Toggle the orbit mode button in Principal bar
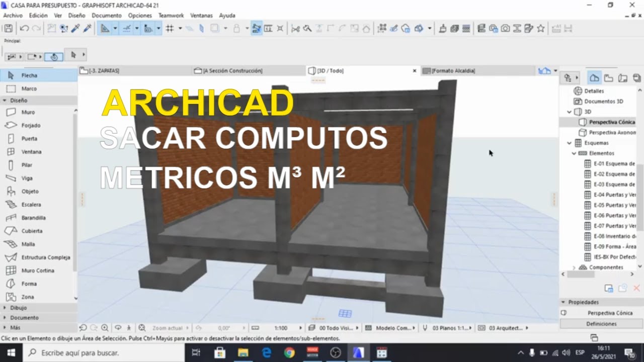 pyautogui.click(x=54, y=57)
